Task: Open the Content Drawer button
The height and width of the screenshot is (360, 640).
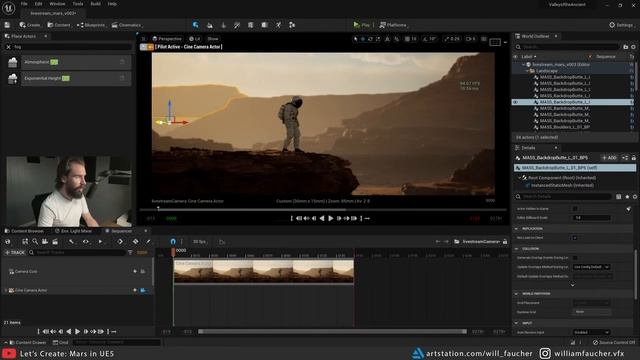Action: coord(25,342)
